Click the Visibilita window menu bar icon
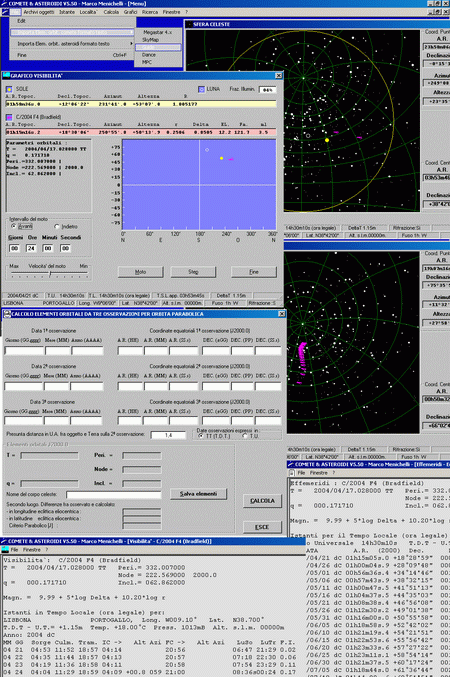 [x=5, y=550]
